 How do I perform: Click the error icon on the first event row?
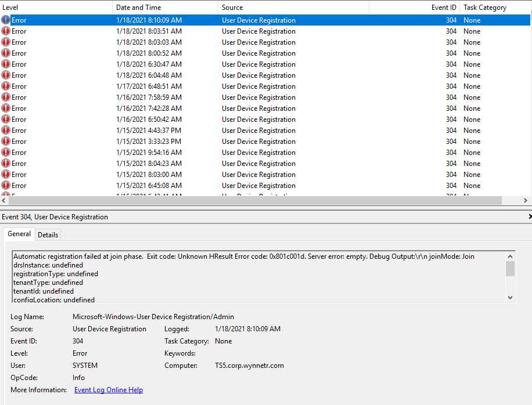tap(5, 20)
